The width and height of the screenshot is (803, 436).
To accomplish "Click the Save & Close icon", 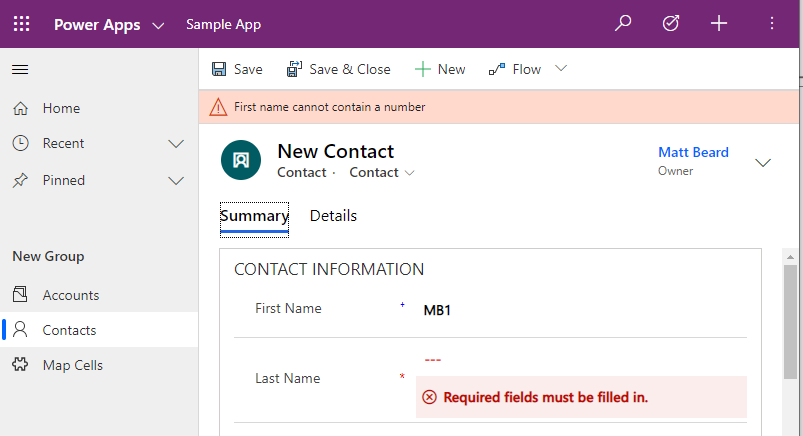I will tap(294, 69).
